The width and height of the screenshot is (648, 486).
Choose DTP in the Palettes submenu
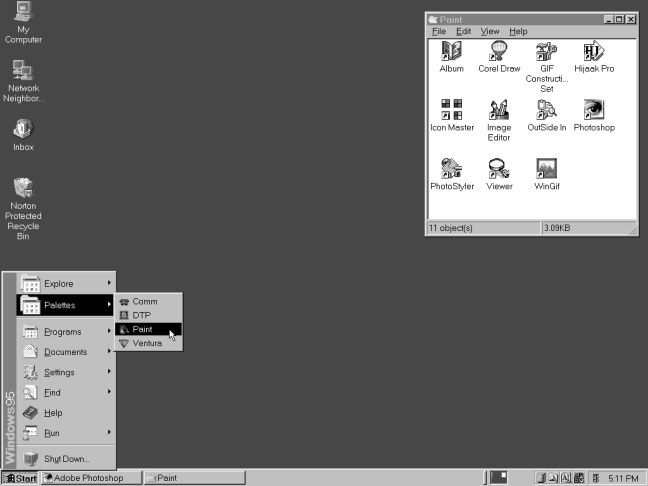pyautogui.click(x=148, y=315)
